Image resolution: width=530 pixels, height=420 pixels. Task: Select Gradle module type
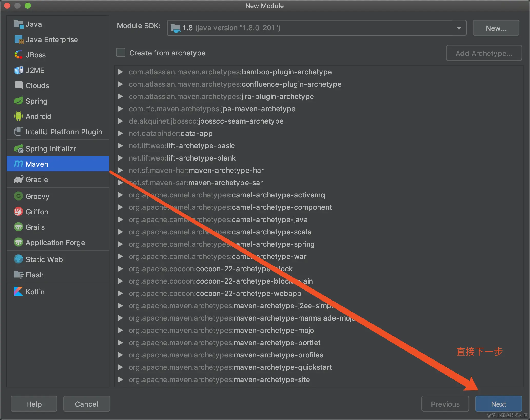[58, 179]
